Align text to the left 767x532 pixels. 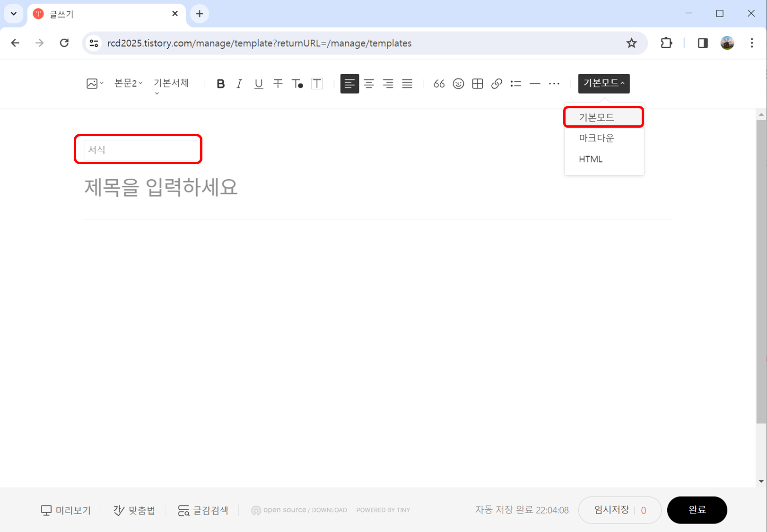coord(349,84)
